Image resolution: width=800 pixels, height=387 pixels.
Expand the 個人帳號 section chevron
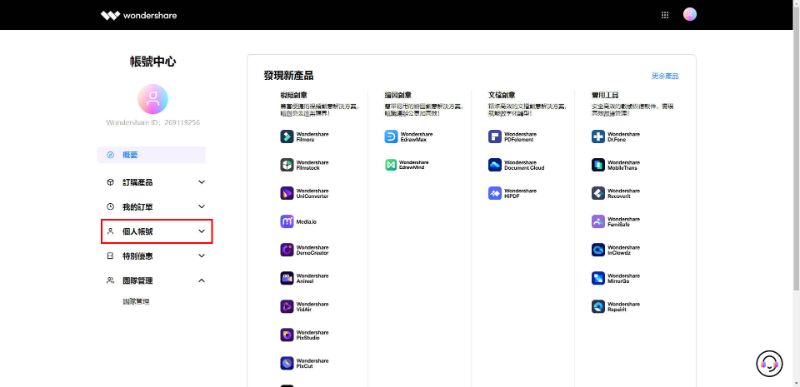coord(202,231)
